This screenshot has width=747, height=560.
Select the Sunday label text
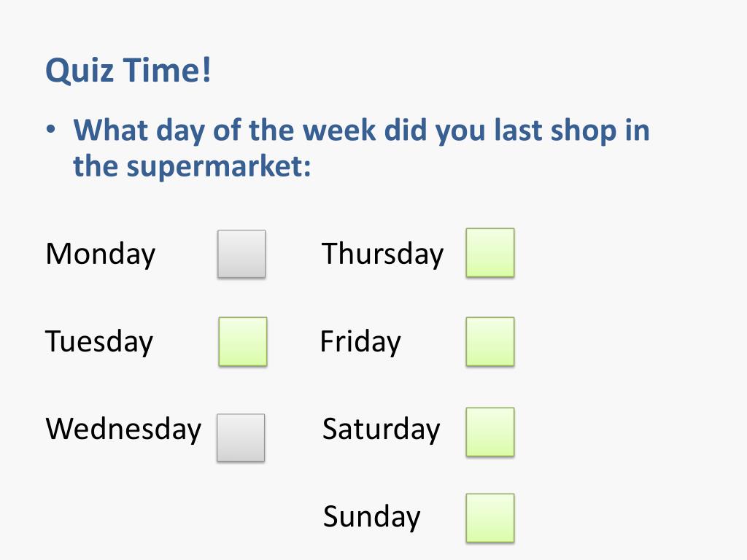(371, 517)
